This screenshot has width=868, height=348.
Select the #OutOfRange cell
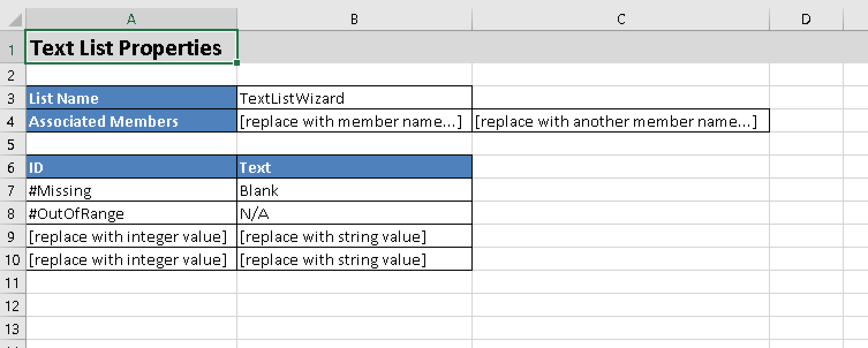131,214
